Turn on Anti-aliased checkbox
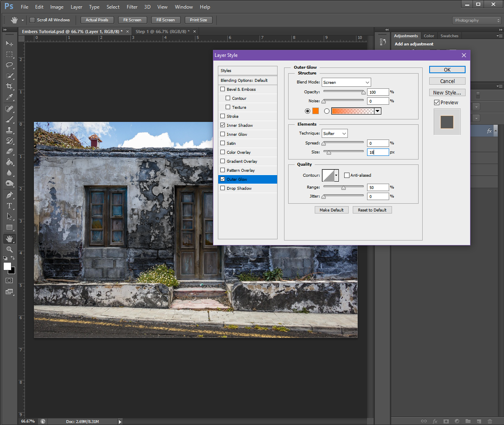Viewport: 504px width, 425px height. pos(347,175)
